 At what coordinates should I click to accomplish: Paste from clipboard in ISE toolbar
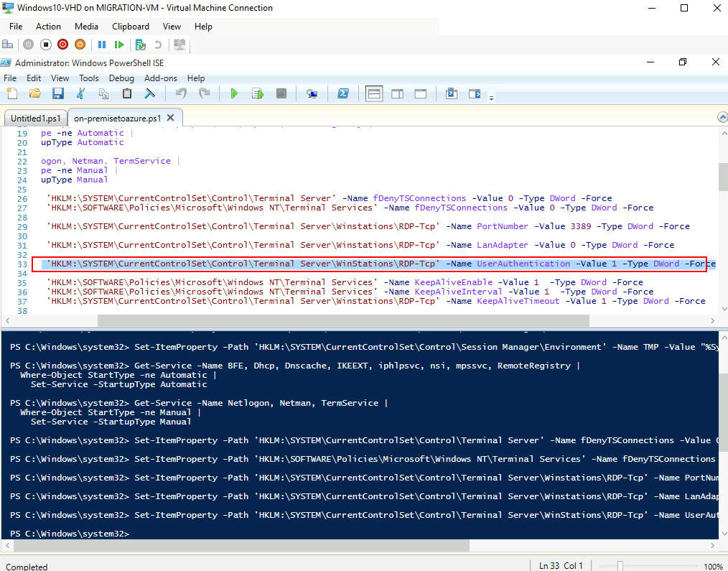coord(127,93)
